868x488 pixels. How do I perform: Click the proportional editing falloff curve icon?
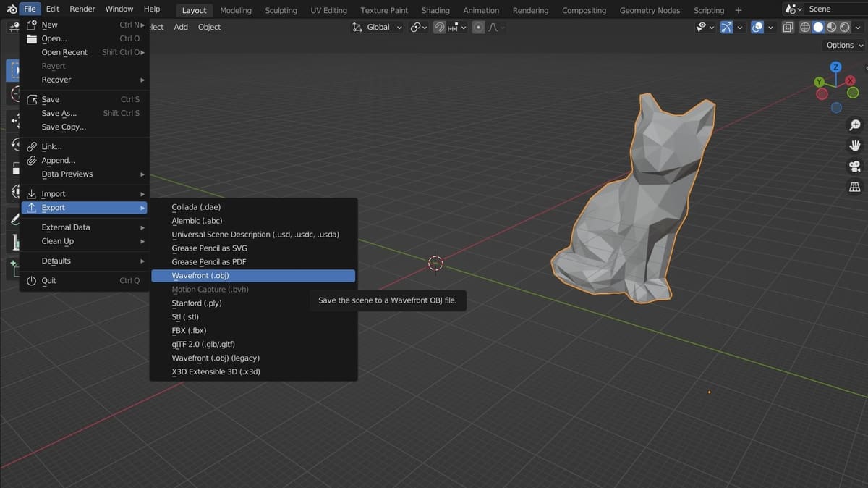point(493,28)
